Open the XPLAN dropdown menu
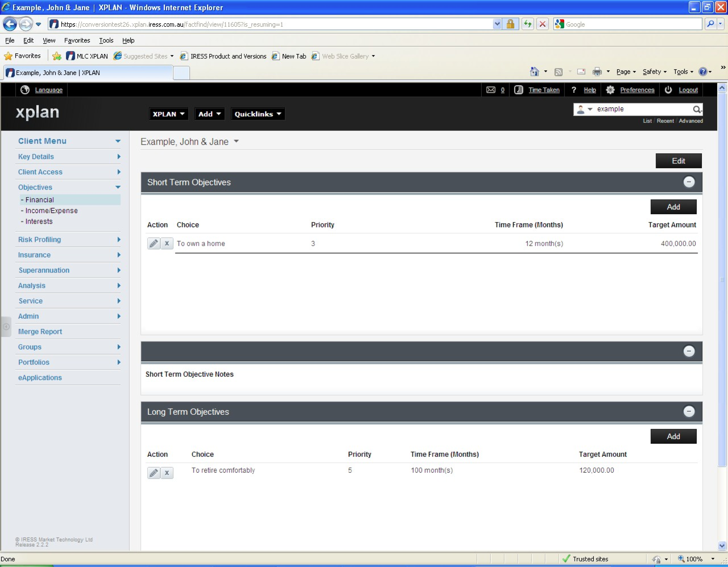The width and height of the screenshot is (728, 567). (x=168, y=114)
